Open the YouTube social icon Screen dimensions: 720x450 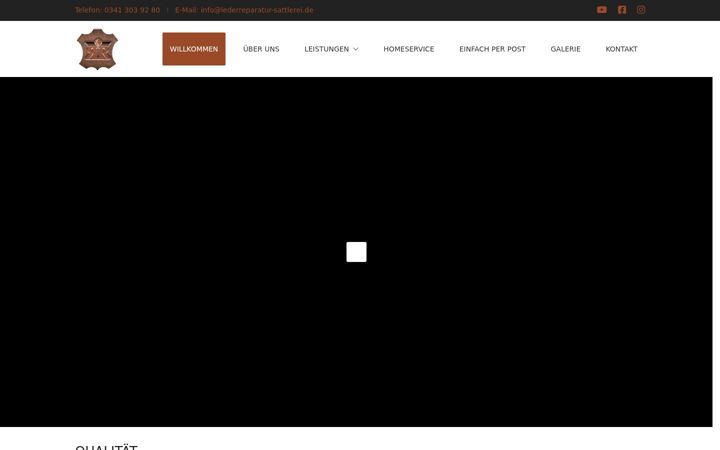click(602, 10)
